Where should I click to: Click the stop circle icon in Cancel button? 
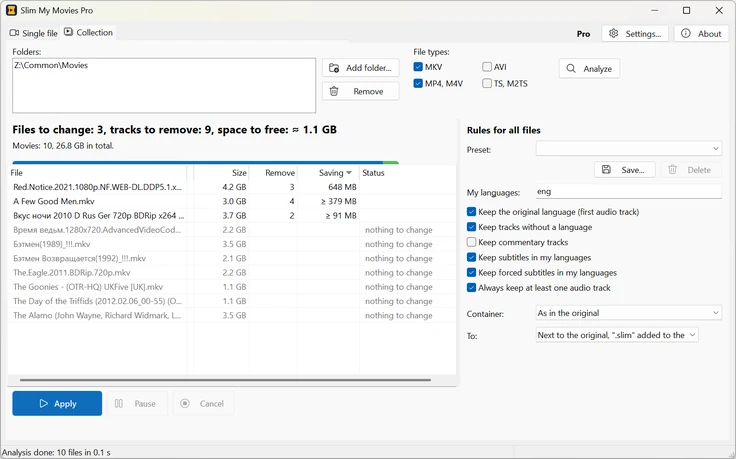pos(185,403)
